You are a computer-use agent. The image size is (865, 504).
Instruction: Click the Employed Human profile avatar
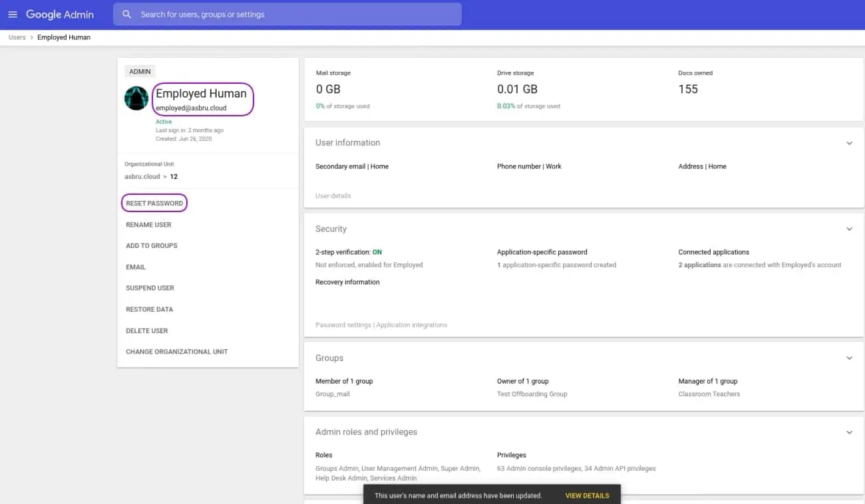click(136, 98)
